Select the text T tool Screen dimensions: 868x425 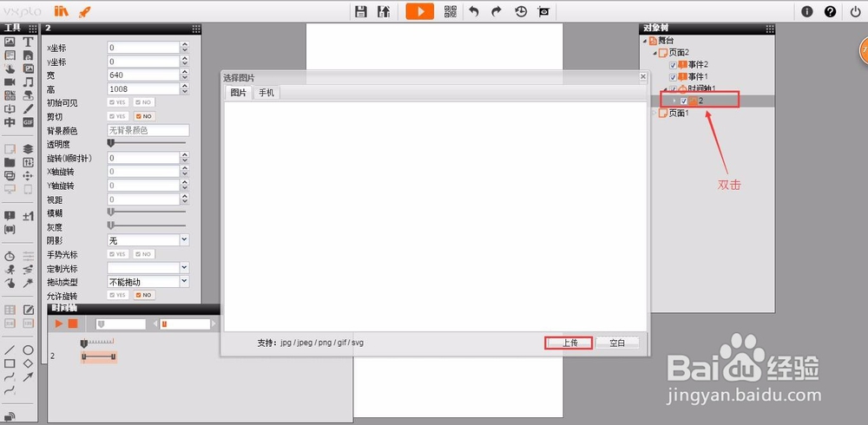tap(28, 42)
